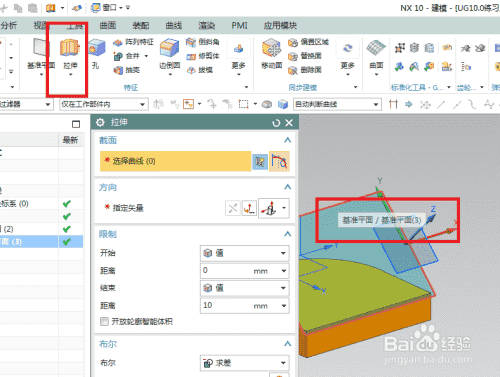
Task: Open the 装配 ribbon tab
Action: click(x=141, y=25)
